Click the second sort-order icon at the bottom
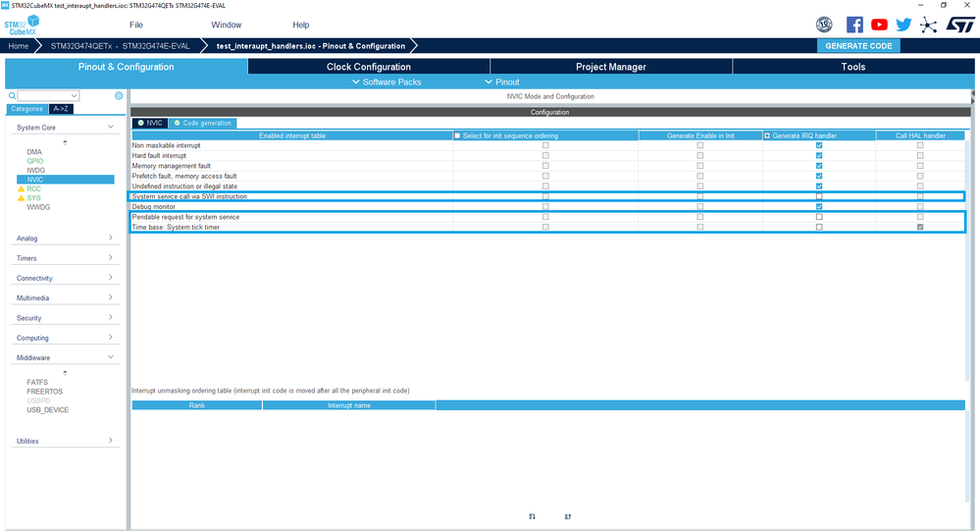The width and height of the screenshot is (980, 532). [568, 516]
